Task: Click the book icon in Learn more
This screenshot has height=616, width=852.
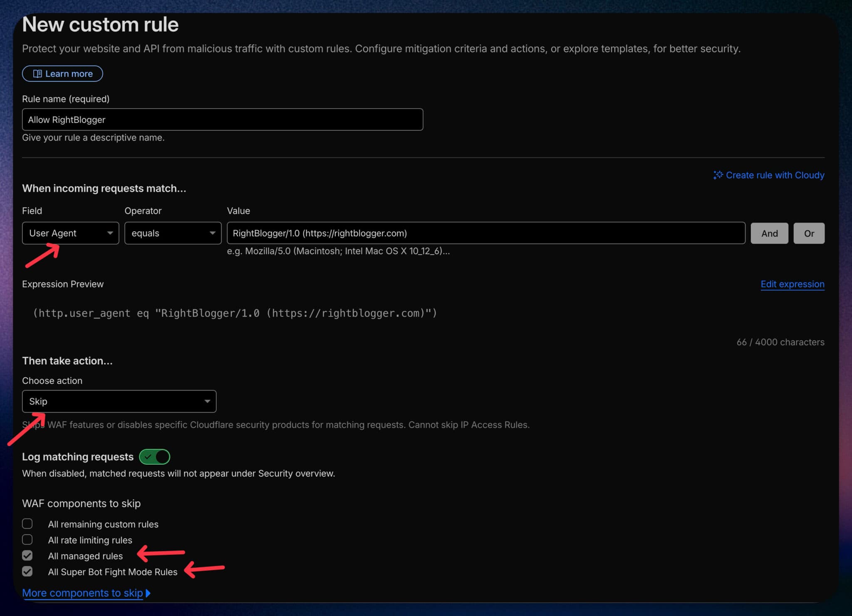Action: (37, 74)
